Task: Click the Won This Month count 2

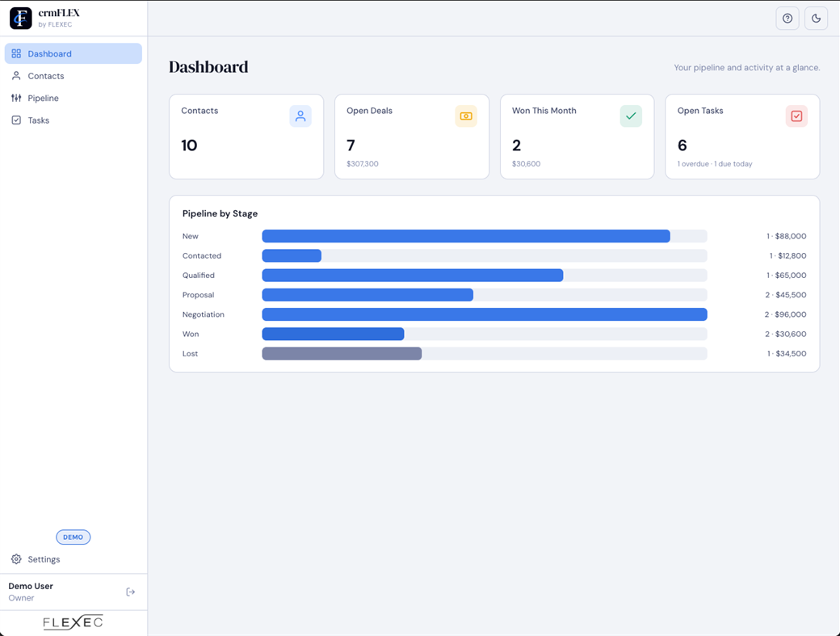Action: pyautogui.click(x=516, y=145)
